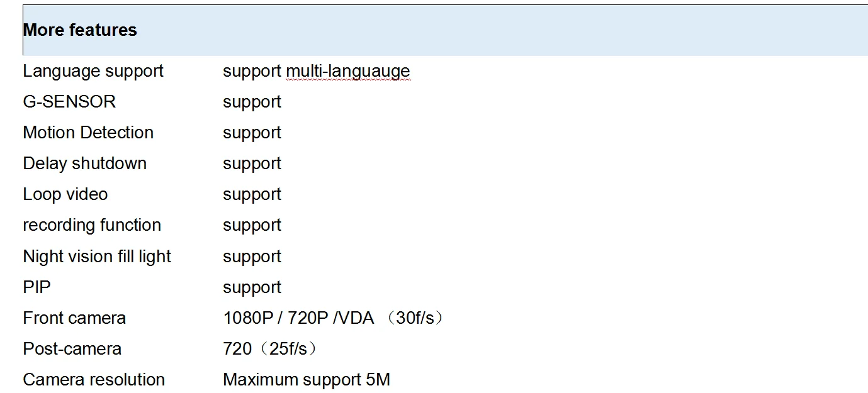
Task: Click support value next to G-SENSOR
Action: tap(252, 102)
